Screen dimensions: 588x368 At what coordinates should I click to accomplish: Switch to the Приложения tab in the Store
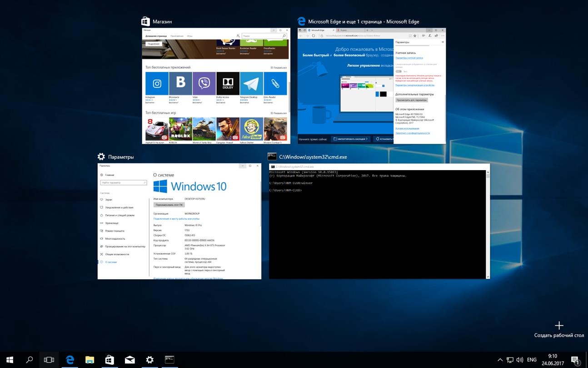pos(177,35)
